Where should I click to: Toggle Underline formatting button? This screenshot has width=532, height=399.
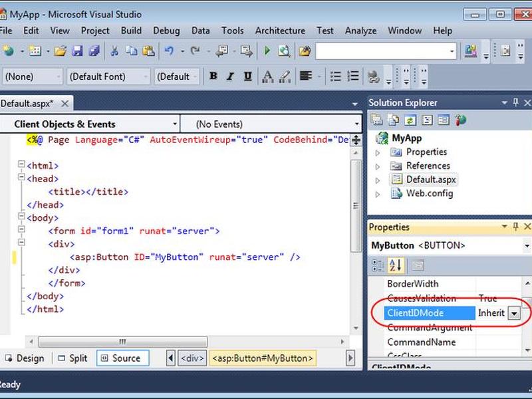(247, 76)
